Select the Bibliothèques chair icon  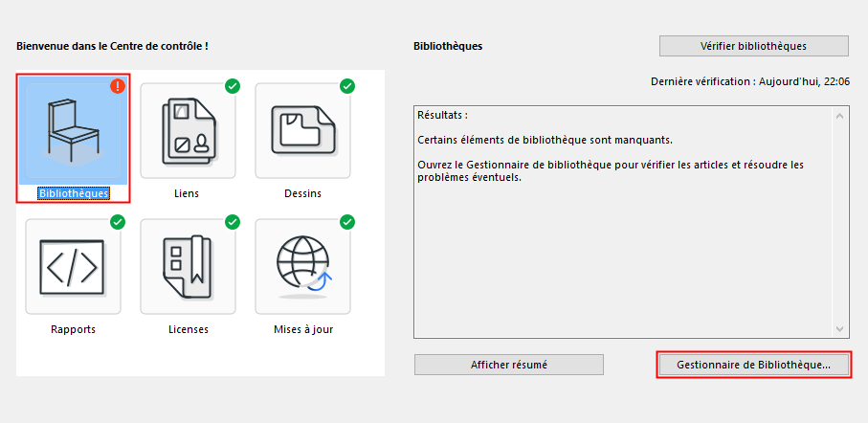(x=73, y=130)
